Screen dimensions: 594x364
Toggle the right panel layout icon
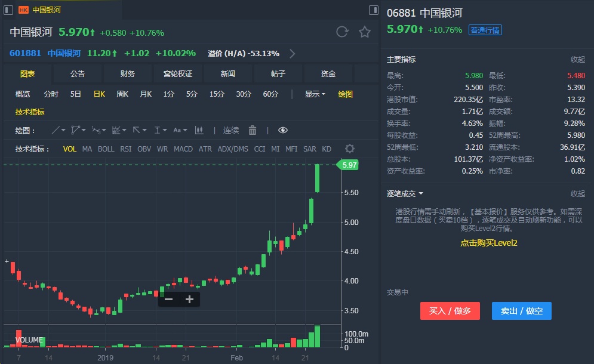pos(374,10)
